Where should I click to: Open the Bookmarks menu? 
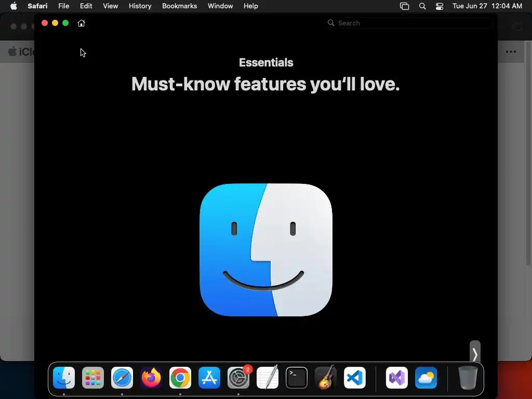179,6
